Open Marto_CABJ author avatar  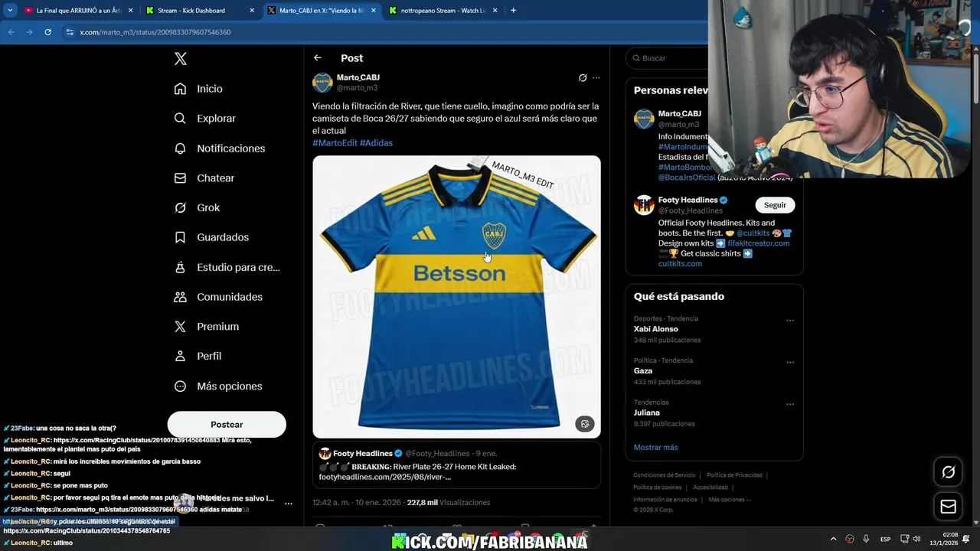tap(322, 83)
